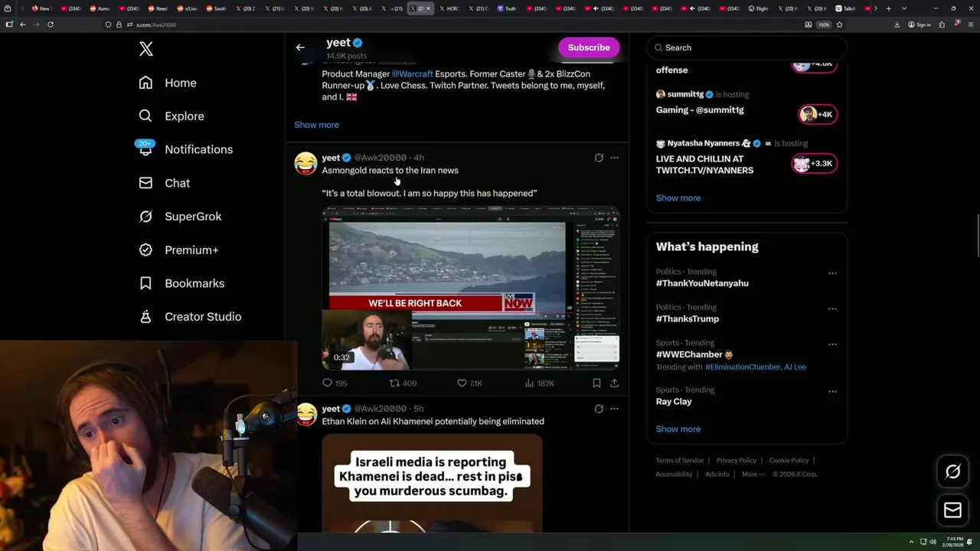Open #ThanksTrump trend
The width and height of the screenshot is (980, 551).
pos(687,319)
